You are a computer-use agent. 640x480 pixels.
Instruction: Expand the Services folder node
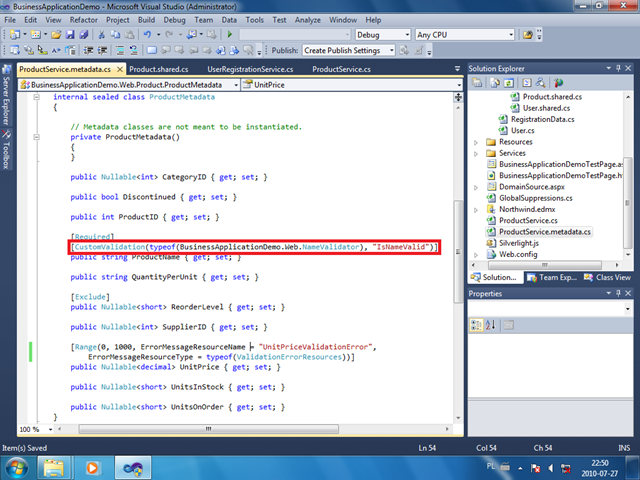(476, 154)
